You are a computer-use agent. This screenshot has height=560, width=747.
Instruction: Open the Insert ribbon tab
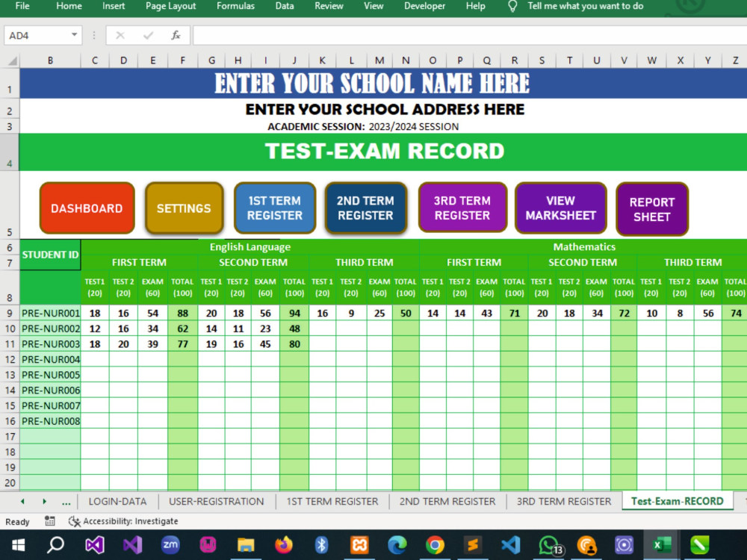point(114,6)
